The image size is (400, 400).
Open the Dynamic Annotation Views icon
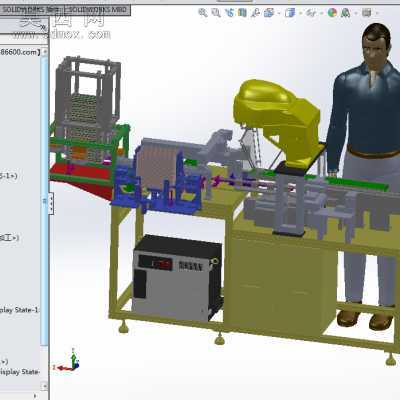[256, 13]
